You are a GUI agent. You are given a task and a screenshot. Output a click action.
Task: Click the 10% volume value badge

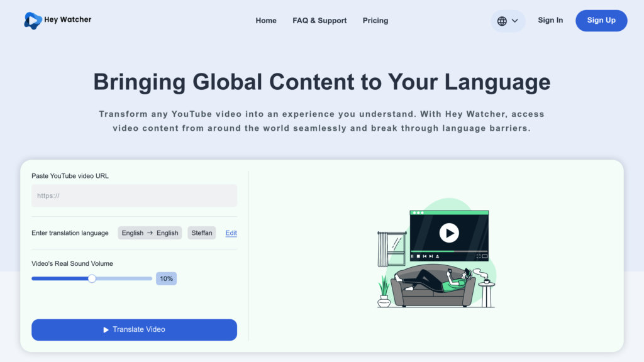click(x=166, y=278)
